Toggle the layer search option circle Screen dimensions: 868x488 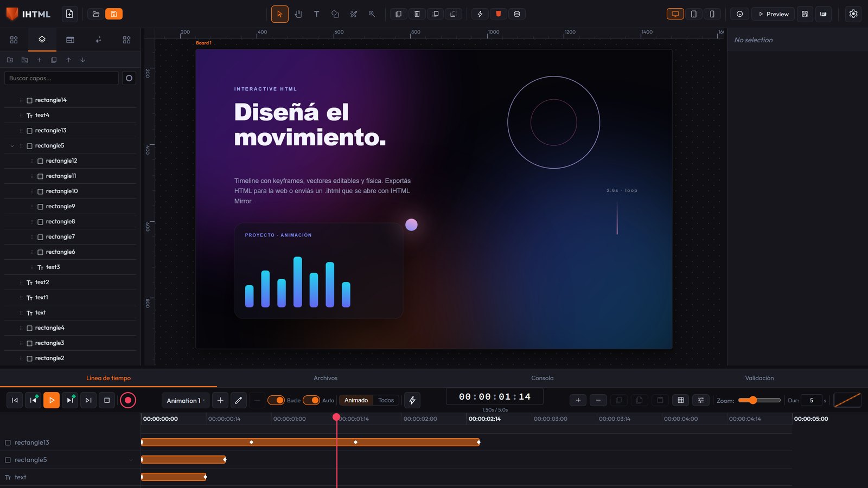pos(129,78)
